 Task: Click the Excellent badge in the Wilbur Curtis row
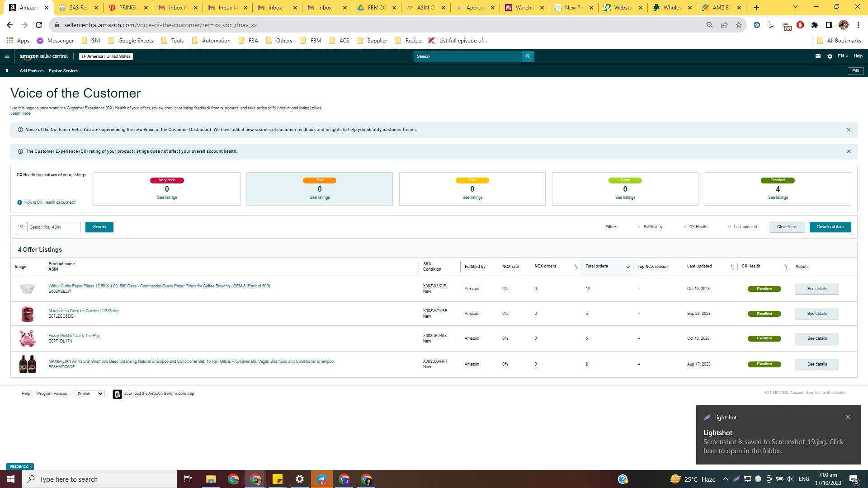point(764,289)
